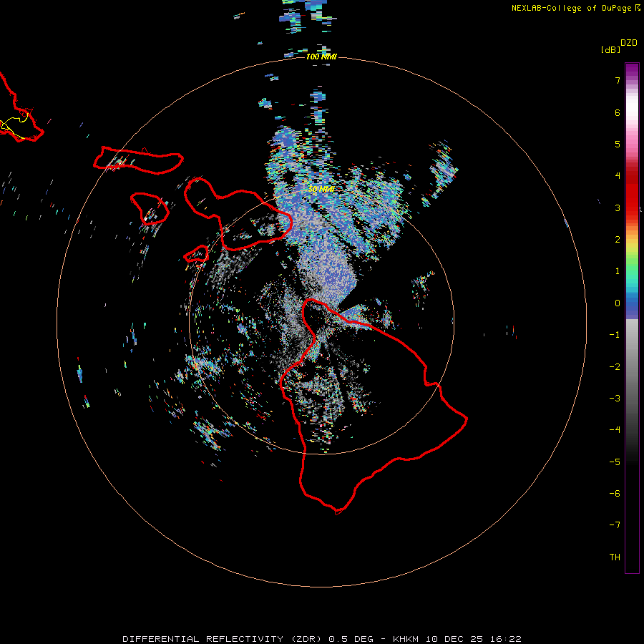Click the -5 tick label on color scale
Image resolution: width=644 pixels, height=644 pixels.
click(615, 462)
